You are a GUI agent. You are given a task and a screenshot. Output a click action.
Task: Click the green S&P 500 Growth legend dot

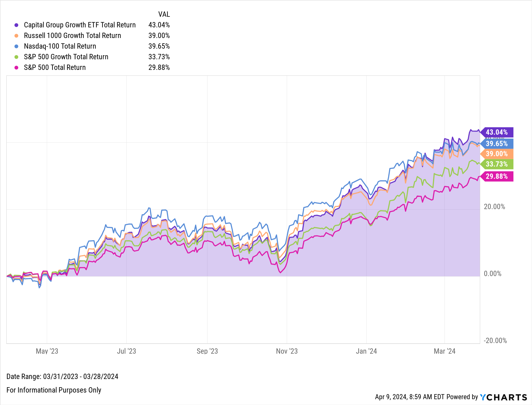point(16,57)
